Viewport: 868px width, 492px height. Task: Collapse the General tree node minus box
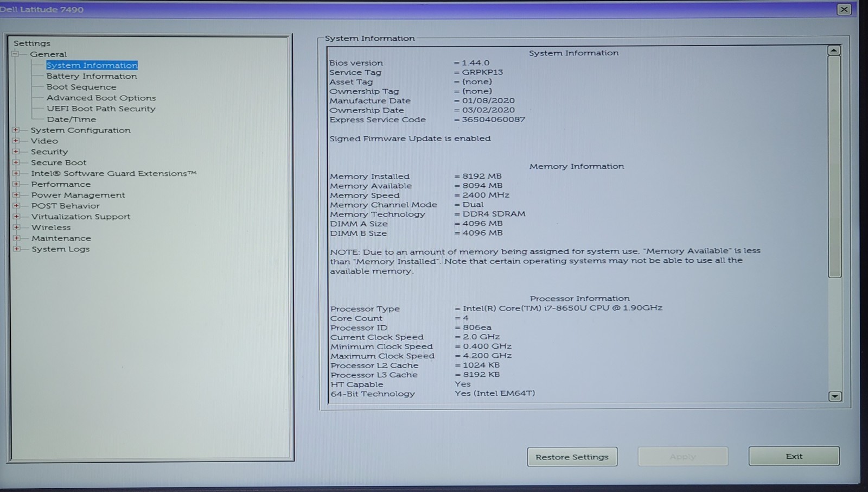15,54
